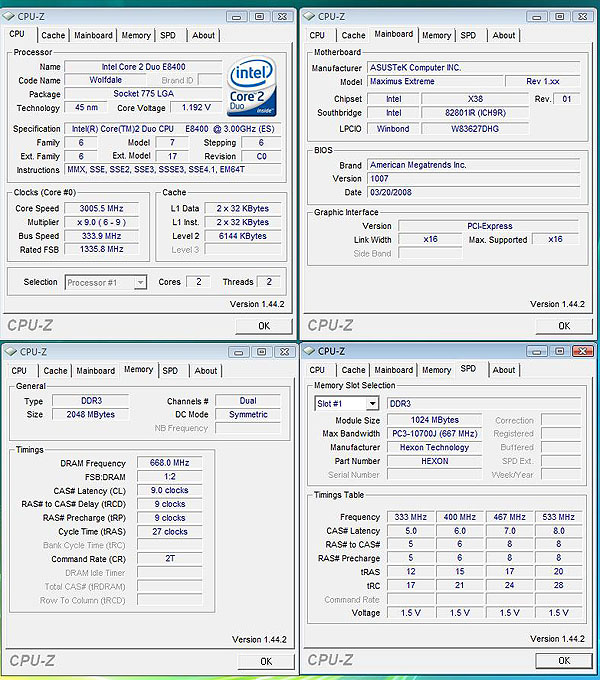Click the DRAM Frequency value '668.0 MHz'
The image size is (600, 680).
(170, 463)
